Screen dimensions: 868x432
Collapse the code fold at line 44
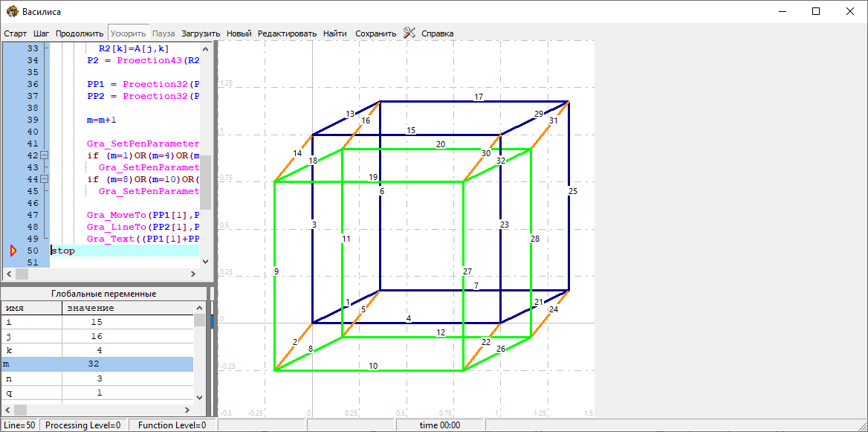tap(44, 179)
